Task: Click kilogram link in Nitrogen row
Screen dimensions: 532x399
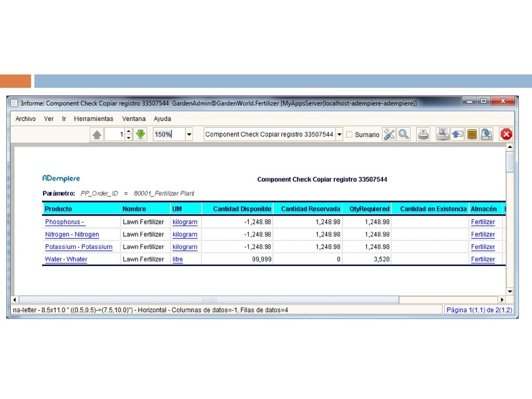Action: coord(185,234)
